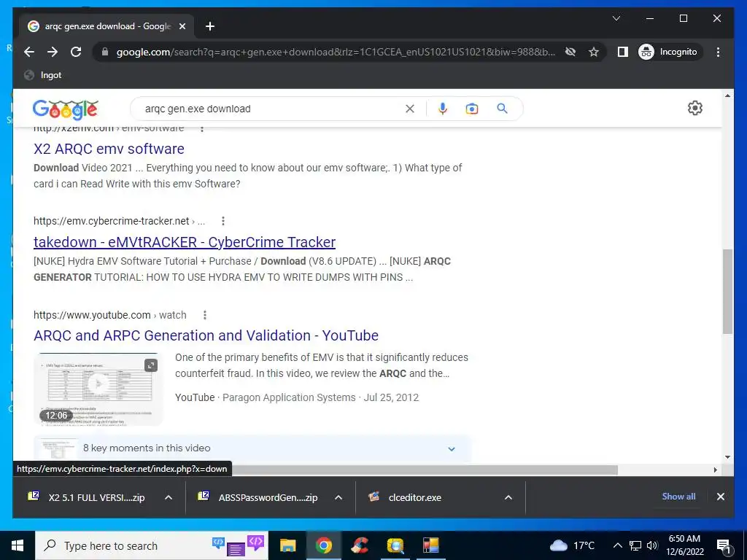
Task: Open X2 ARQC emv software result
Action: click(x=109, y=149)
